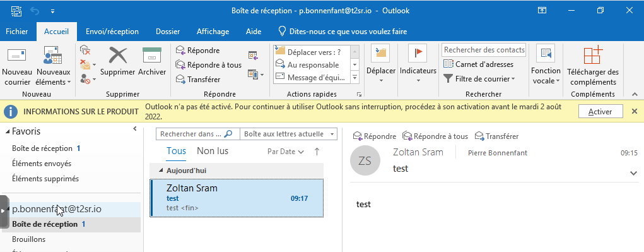Dismiss the product information banner
Viewport: 644px width, 252px height.
(634, 111)
